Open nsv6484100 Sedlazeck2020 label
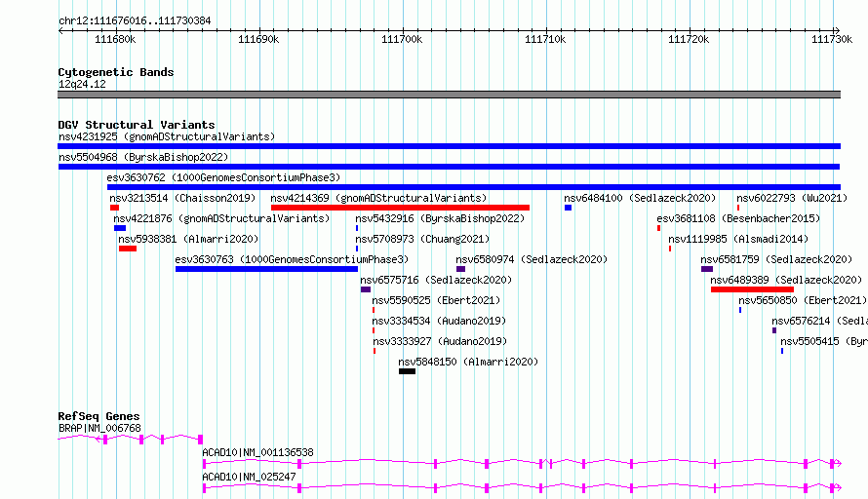This screenshot has height=499, width=868. point(640,198)
